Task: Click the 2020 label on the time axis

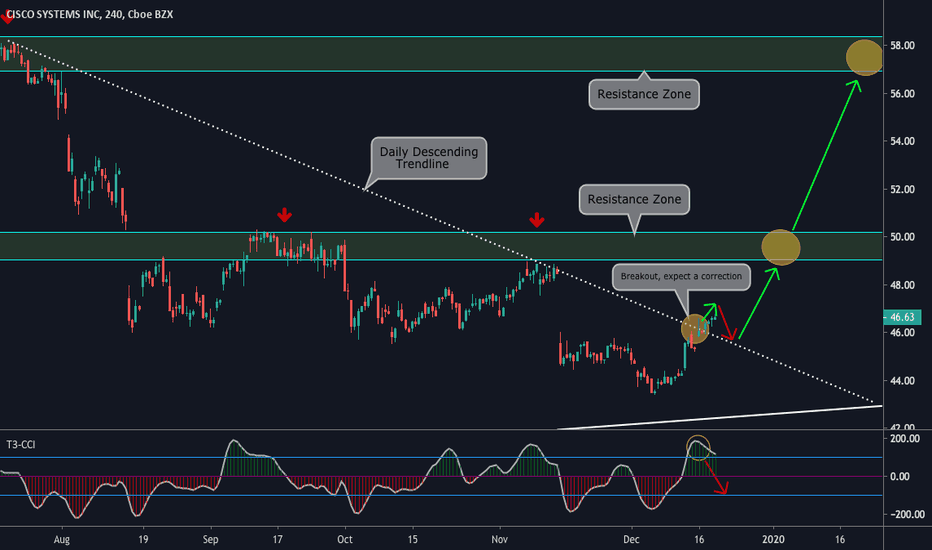Action: point(773,540)
